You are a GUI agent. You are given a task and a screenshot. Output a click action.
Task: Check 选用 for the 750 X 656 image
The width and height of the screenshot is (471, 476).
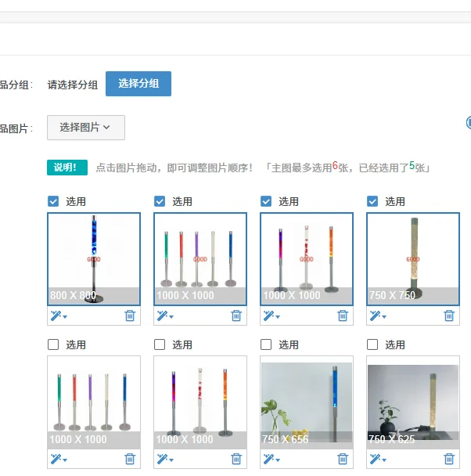click(266, 344)
